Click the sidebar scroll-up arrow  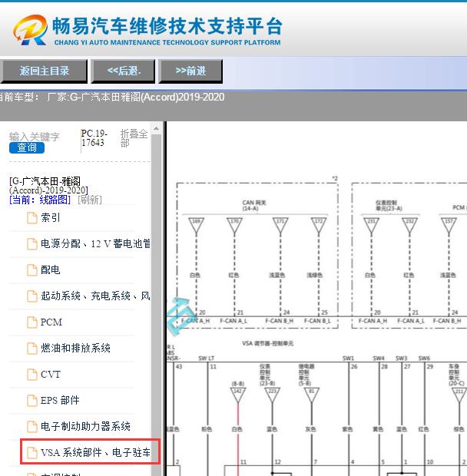coord(156,128)
